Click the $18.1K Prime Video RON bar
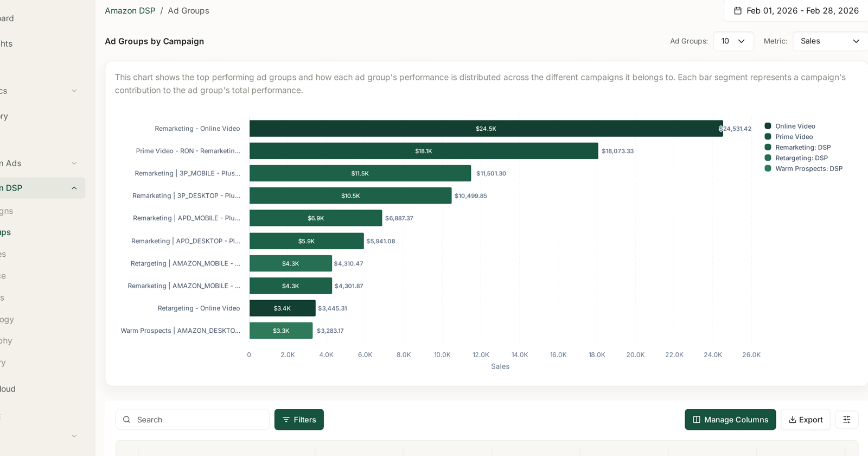The width and height of the screenshot is (868, 456). [x=424, y=151]
